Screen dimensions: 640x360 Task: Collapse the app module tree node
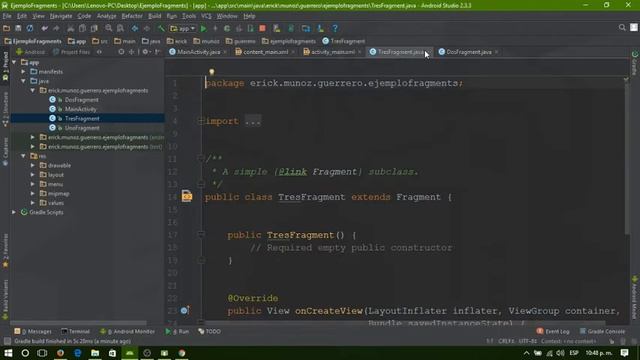[14, 62]
